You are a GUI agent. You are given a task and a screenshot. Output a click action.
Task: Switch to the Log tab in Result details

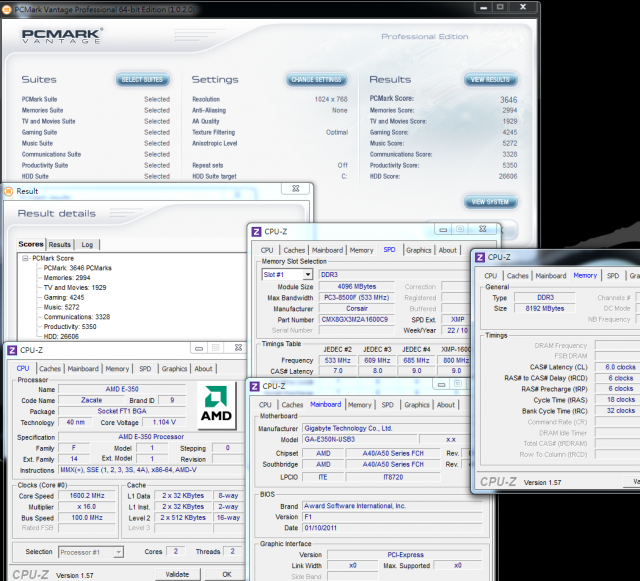(87, 245)
